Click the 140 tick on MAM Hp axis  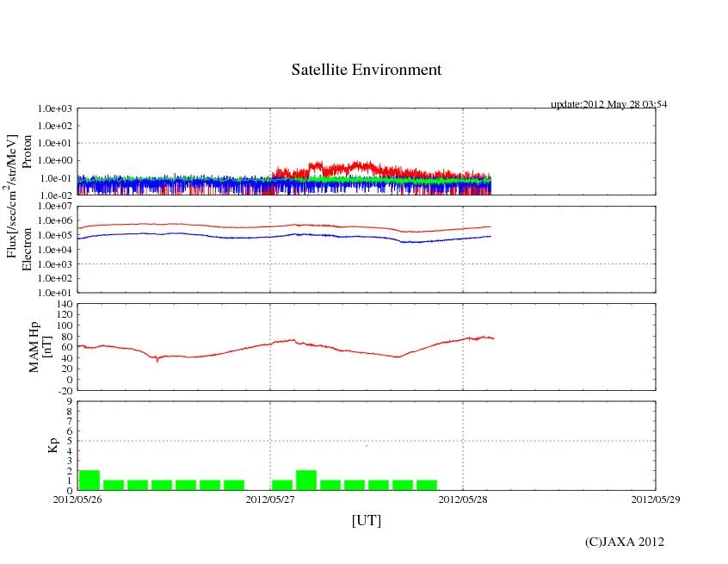[x=65, y=304]
